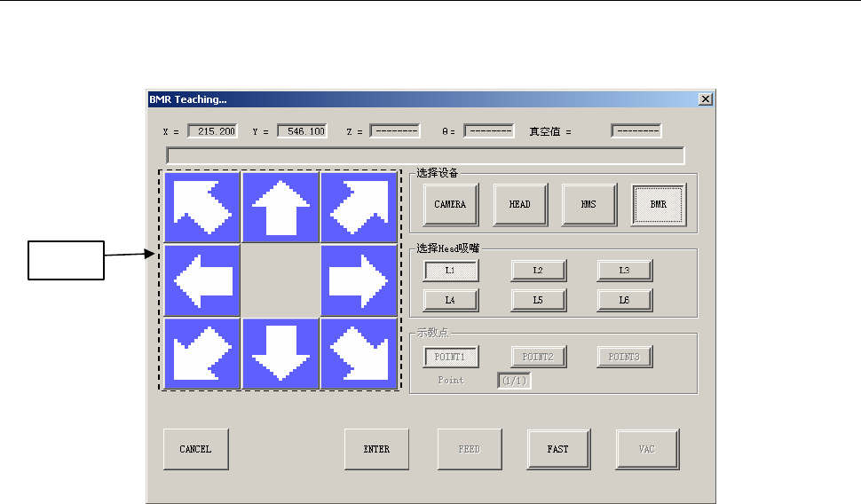861x504 pixels.
Task: Move left with the left arrow button
Action: click(202, 280)
